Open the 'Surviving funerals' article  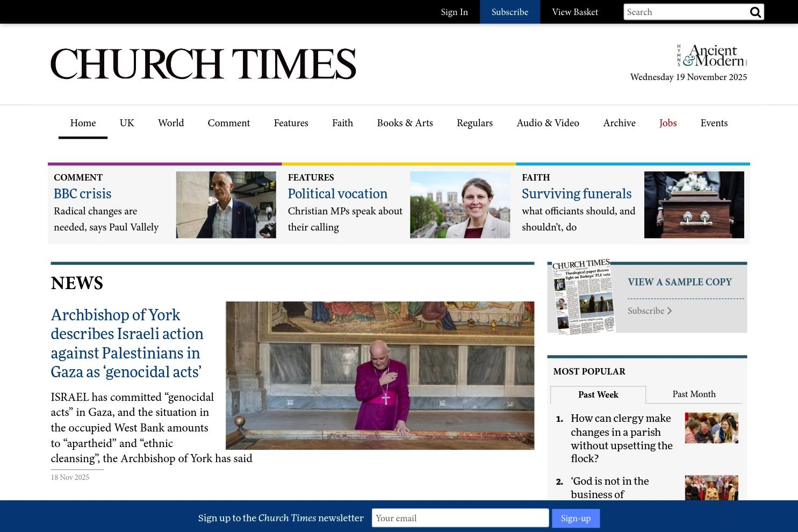coord(577,193)
